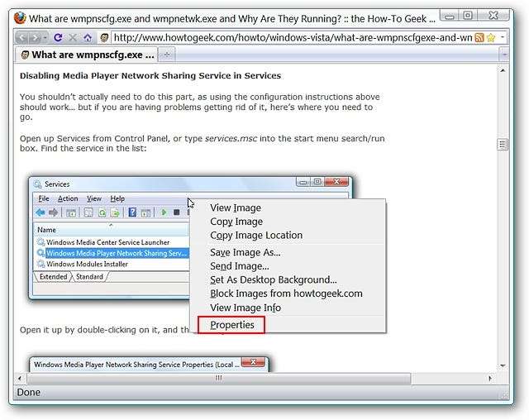Click the Services refresh toolbar icon
Image resolution: width=529 pixels, height=420 pixels.
tap(102, 212)
